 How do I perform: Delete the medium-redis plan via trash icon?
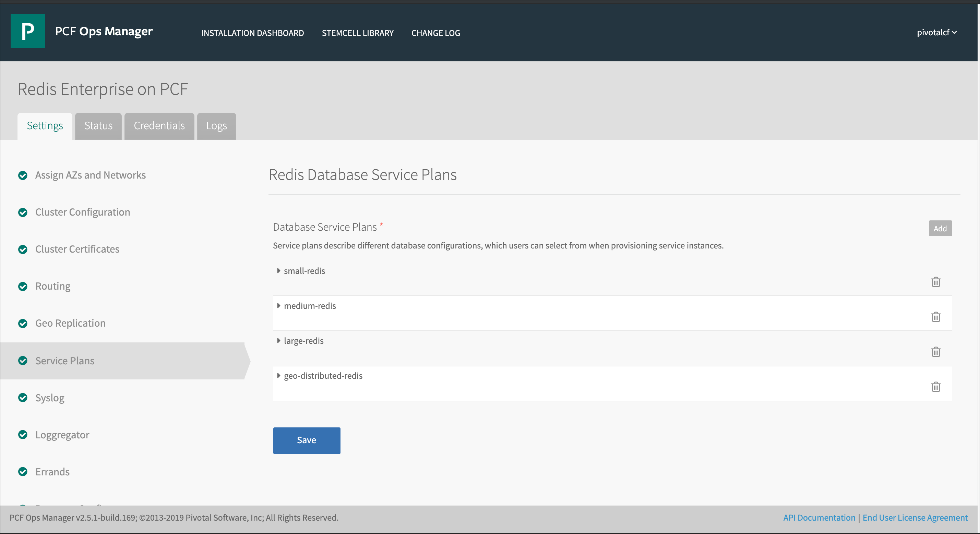[x=935, y=317]
